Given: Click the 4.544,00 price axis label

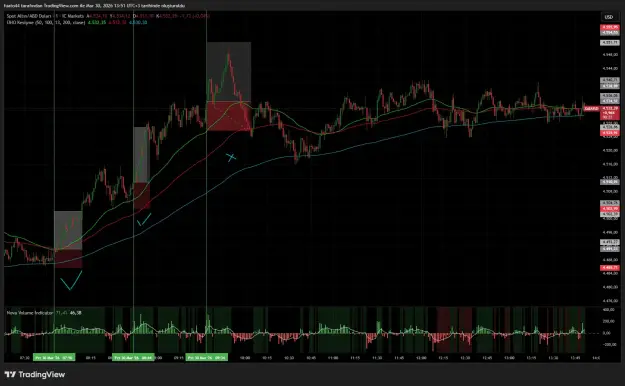Looking at the screenshot, I should click(610, 68).
